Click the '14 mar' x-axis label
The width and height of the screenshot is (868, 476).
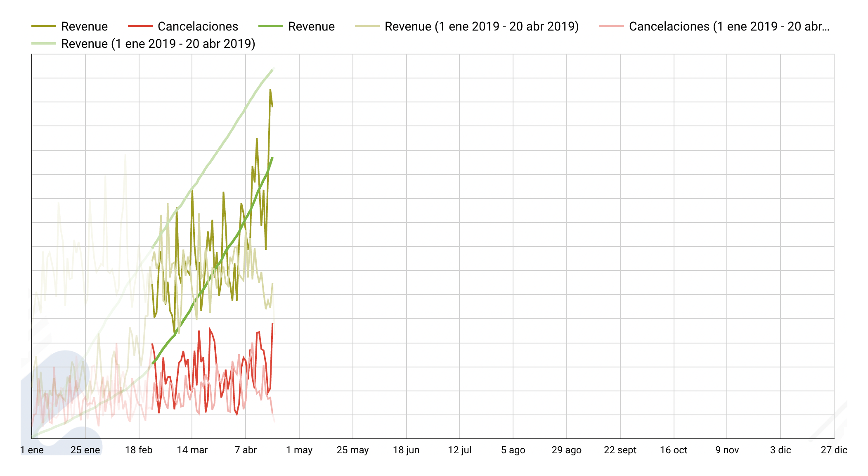point(192,450)
